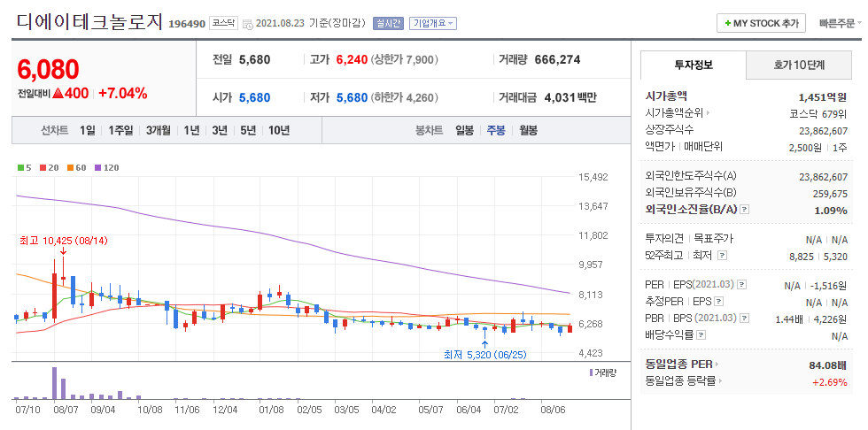The width and height of the screenshot is (868, 430).
Task: Click the current price 6,080
Action: (x=48, y=69)
